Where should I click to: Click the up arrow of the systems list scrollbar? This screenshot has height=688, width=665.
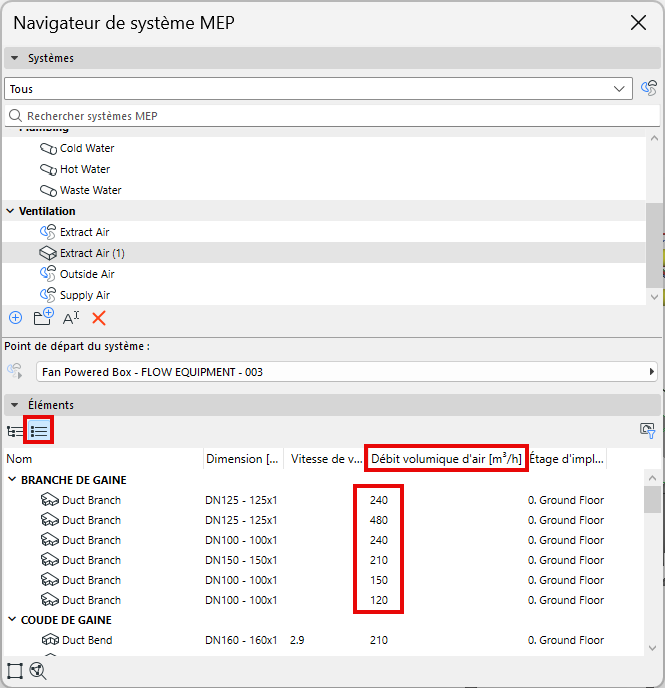654,138
